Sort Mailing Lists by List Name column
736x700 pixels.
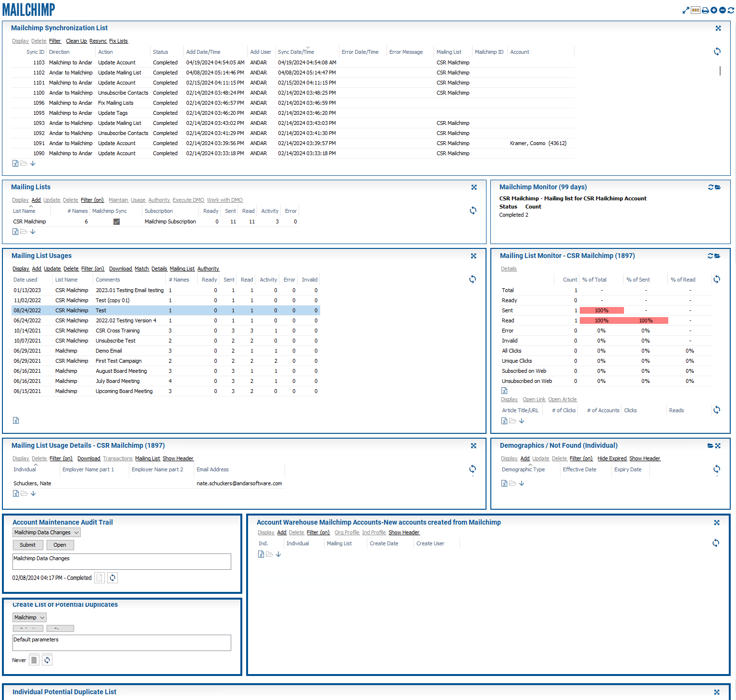pos(24,211)
